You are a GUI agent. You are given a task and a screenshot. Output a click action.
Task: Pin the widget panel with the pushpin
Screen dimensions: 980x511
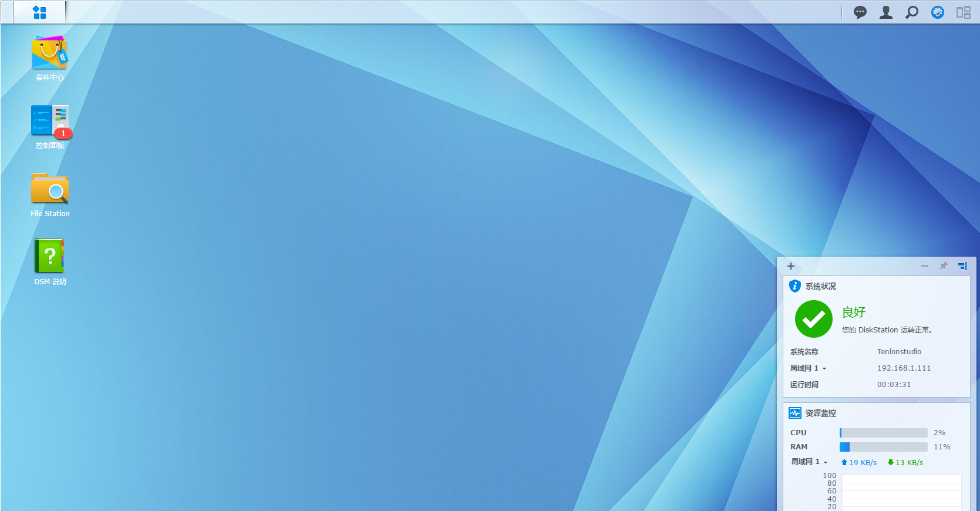click(943, 266)
